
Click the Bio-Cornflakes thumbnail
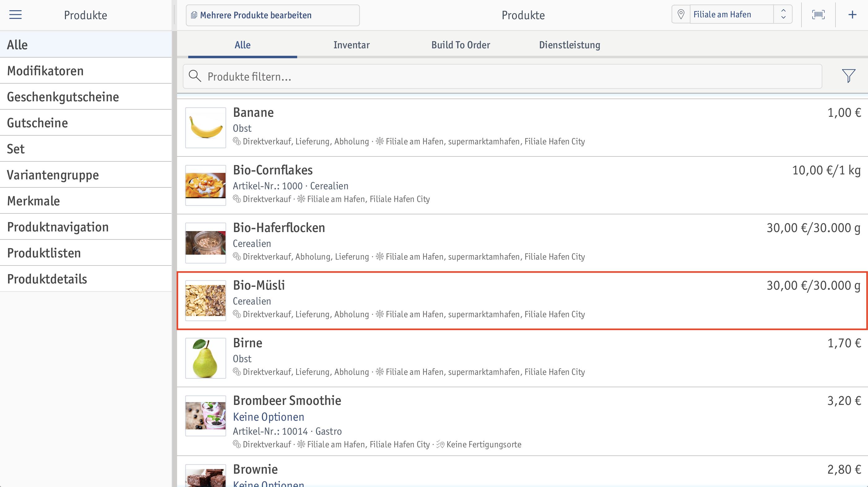(206, 185)
